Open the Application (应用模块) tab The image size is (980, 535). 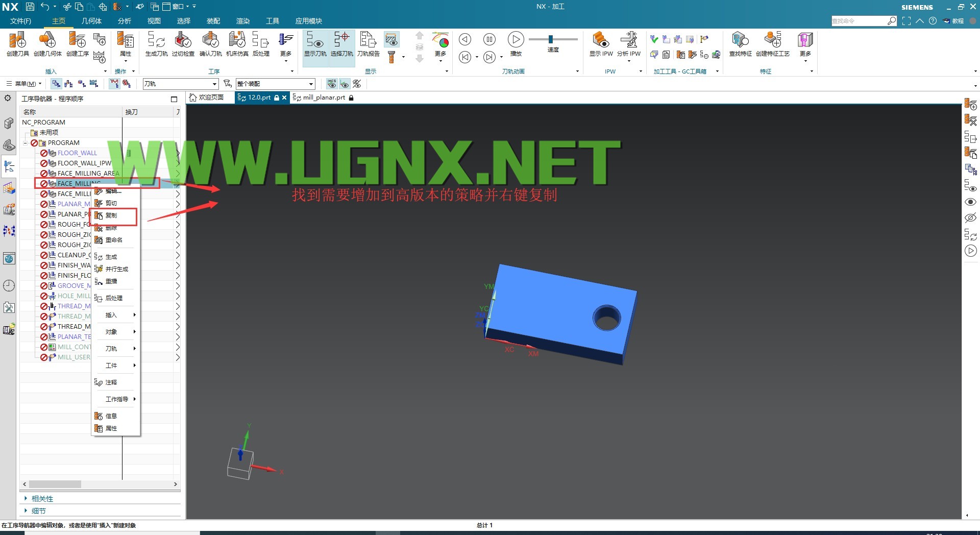pos(308,21)
